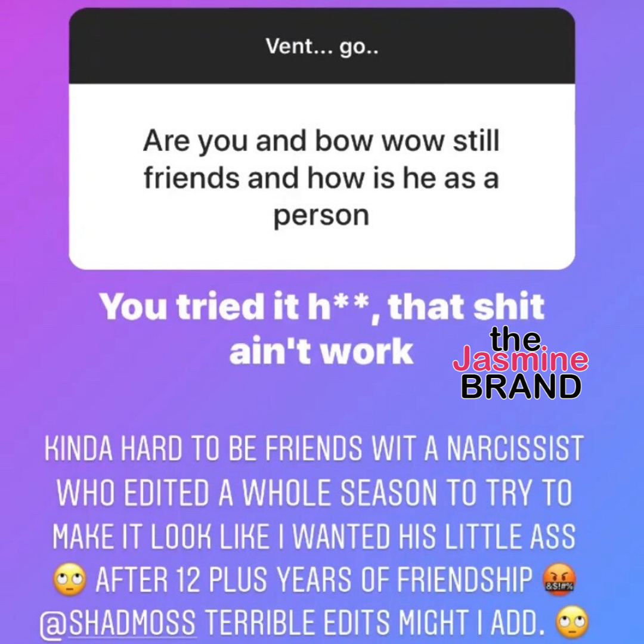
Task: Click the word NARCISSIST in caption
Action: click(515, 448)
